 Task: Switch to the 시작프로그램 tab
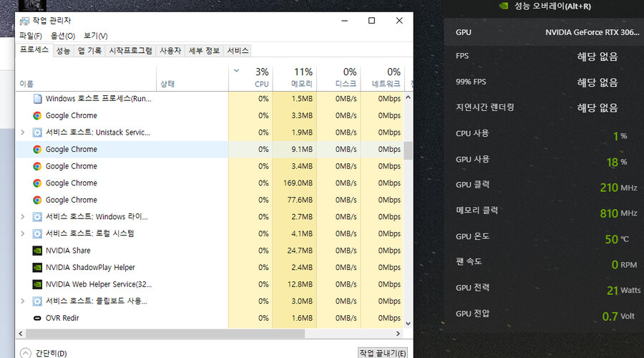pos(131,51)
